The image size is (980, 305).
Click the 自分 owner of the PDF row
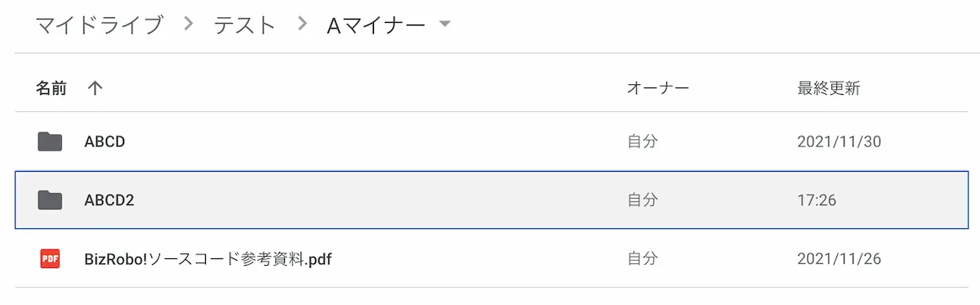(x=642, y=259)
